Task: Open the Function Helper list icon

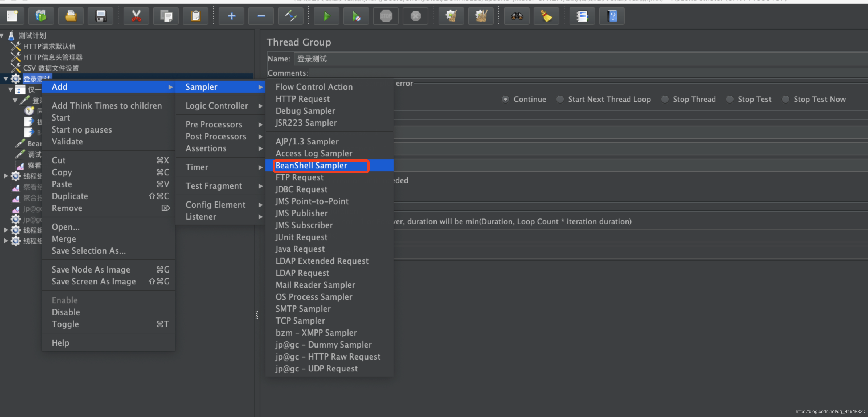Action: [582, 16]
